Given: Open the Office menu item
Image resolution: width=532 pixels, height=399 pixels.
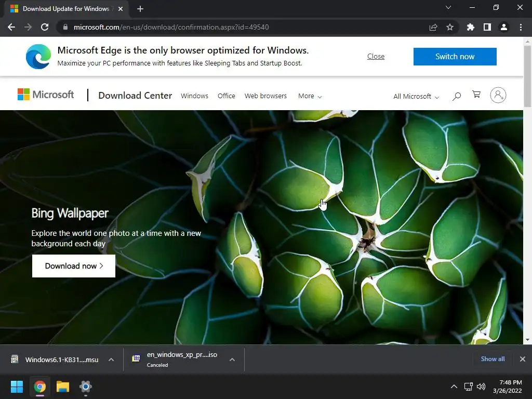Looking at the screenshot, I should [x=227, y=96].
